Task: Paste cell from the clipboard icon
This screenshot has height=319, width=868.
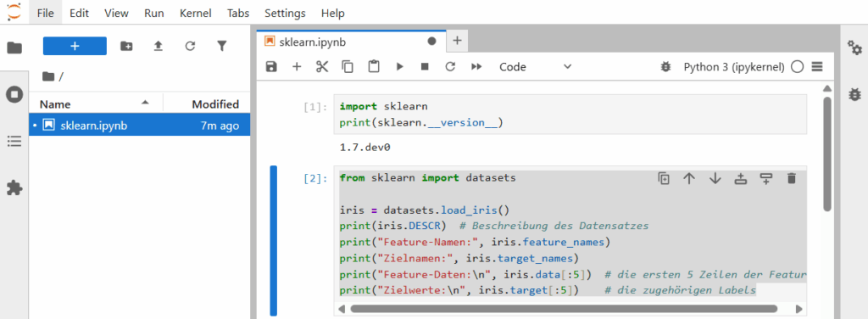Action: point(374,66)
